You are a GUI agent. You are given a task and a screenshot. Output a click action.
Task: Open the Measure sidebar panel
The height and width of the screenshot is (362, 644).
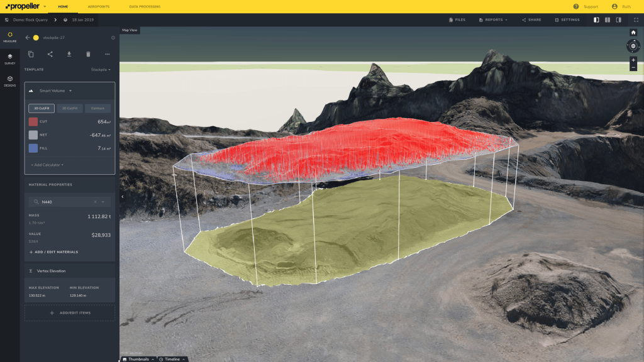coord(9,36)
